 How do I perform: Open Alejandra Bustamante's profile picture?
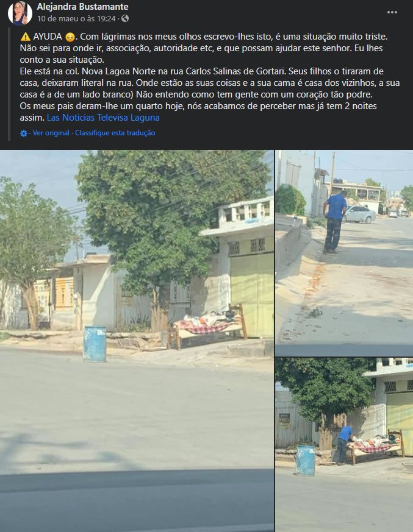click(20, 13)
